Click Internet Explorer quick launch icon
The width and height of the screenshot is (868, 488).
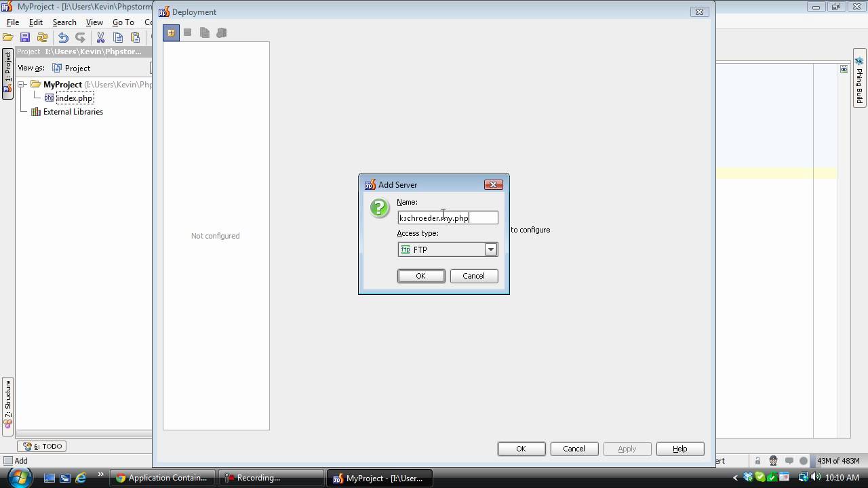pos(81,478)
